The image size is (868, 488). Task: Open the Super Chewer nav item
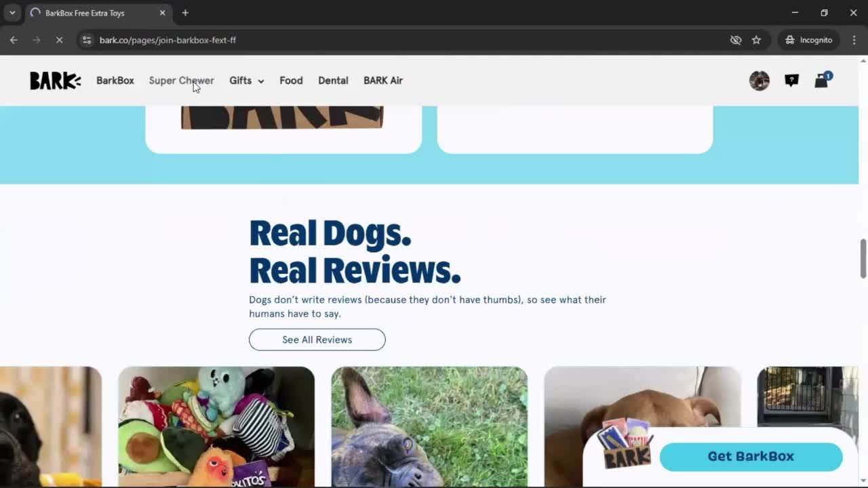click(181, 81)
